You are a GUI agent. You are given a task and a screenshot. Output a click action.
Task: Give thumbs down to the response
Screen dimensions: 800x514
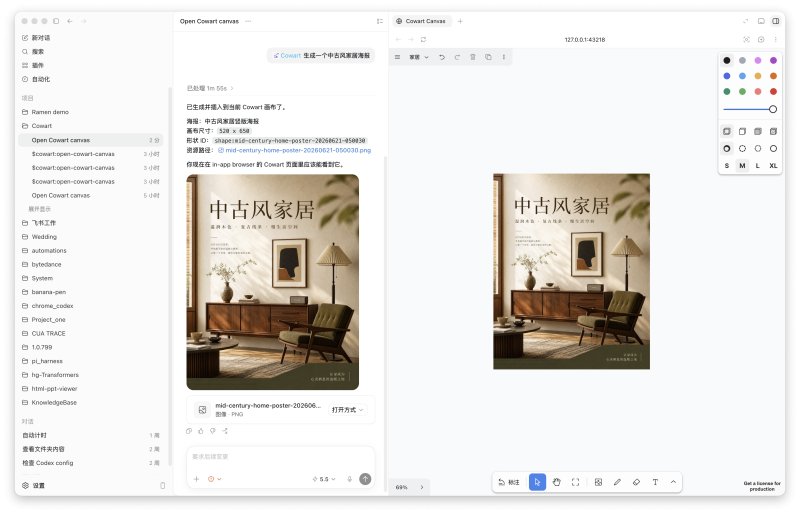click(x=213, y=431)
